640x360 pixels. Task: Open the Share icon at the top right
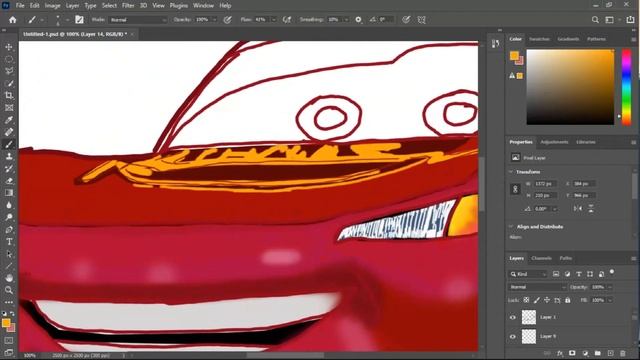pos(630,20)
